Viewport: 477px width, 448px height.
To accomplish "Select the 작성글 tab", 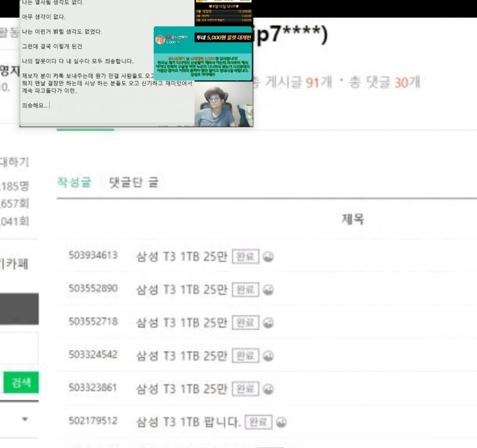I will (x=74, y=182).
